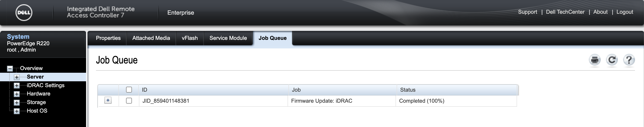The height and width of the screenshot is (127, 644).
Task: Click the 'root , Admin' text
Action: [x=21, y=50]
